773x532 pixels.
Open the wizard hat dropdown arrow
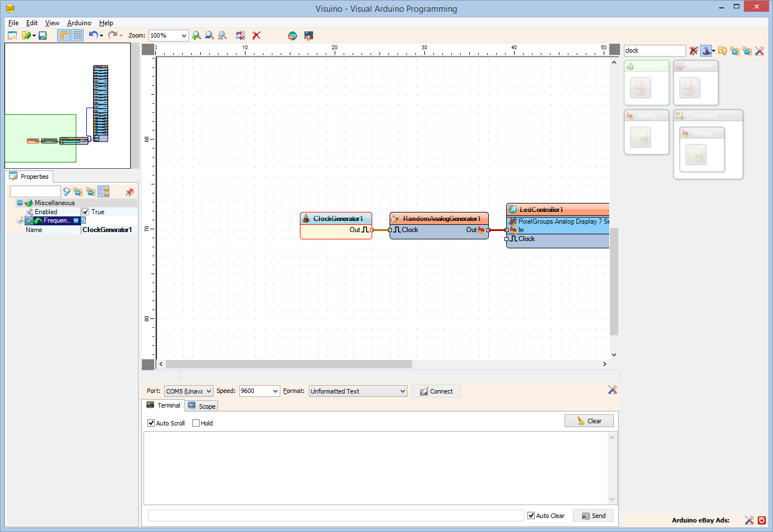[714, 50]
